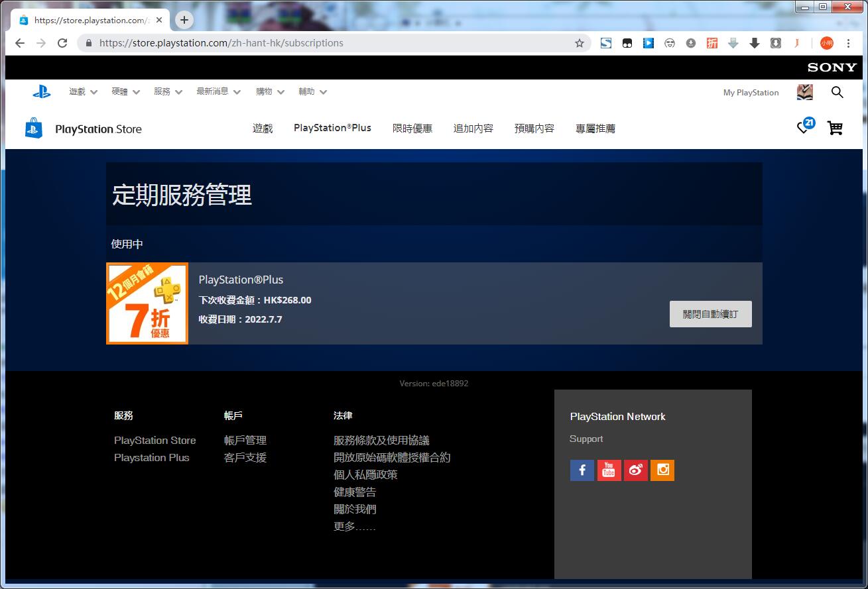Click the solid black down-arrow extension icon

pyautogui.click(x=754, y=43)
